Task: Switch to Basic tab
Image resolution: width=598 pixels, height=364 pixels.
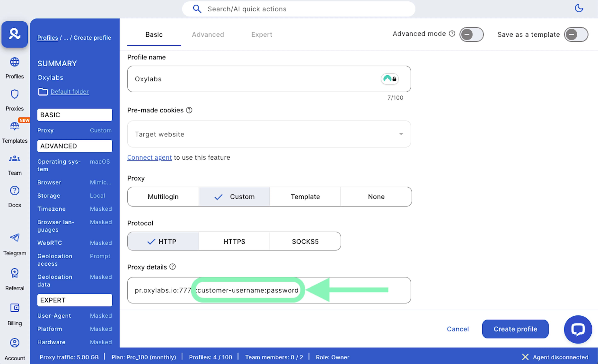Action: pos(154,34)
